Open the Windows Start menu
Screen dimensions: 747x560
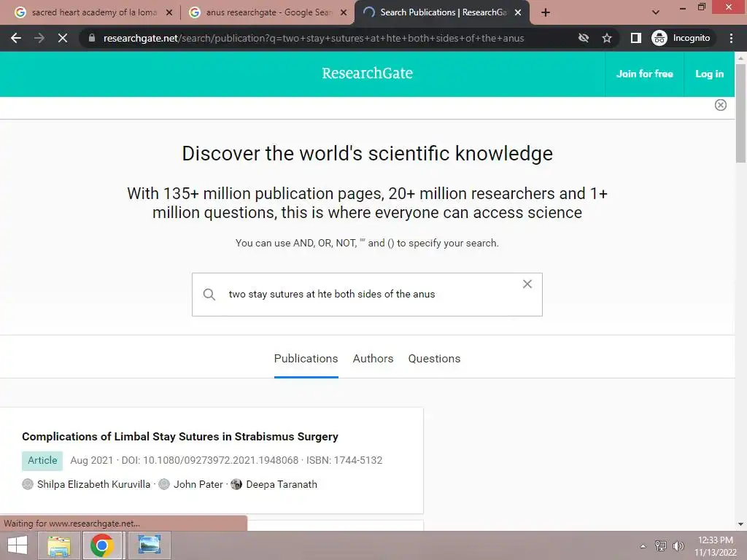coord(18,545)
